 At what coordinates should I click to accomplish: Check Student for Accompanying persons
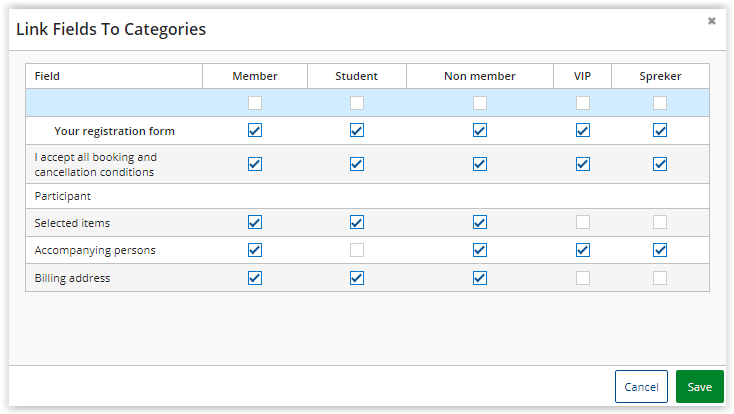(x=357, y=250)
